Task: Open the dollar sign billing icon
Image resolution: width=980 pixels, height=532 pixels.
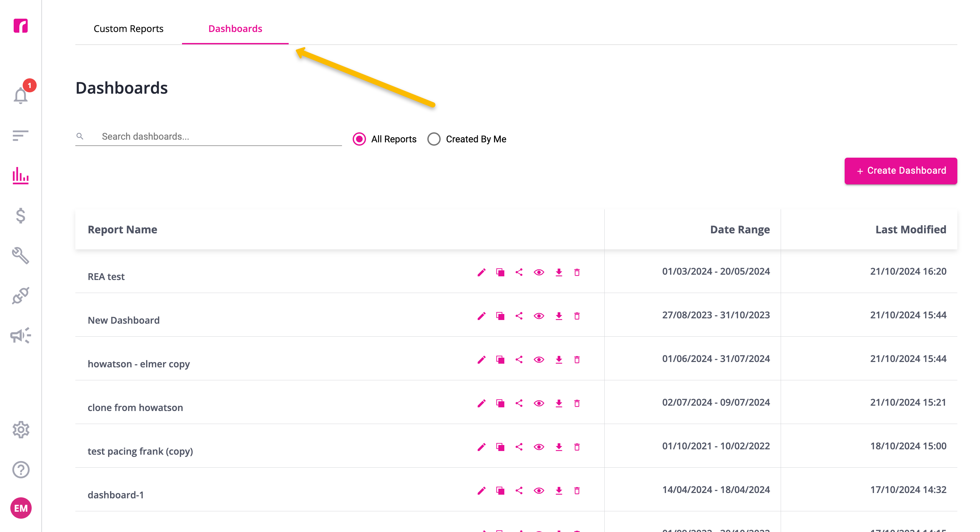Action: [x=21, y=216]
